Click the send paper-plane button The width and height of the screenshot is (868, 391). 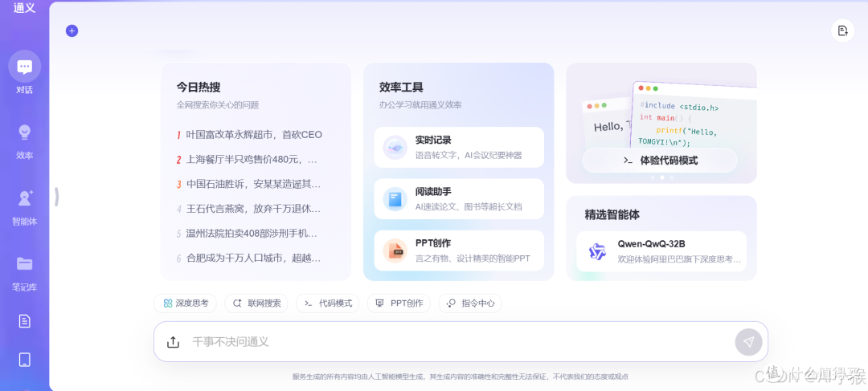[x=748, y=342]
